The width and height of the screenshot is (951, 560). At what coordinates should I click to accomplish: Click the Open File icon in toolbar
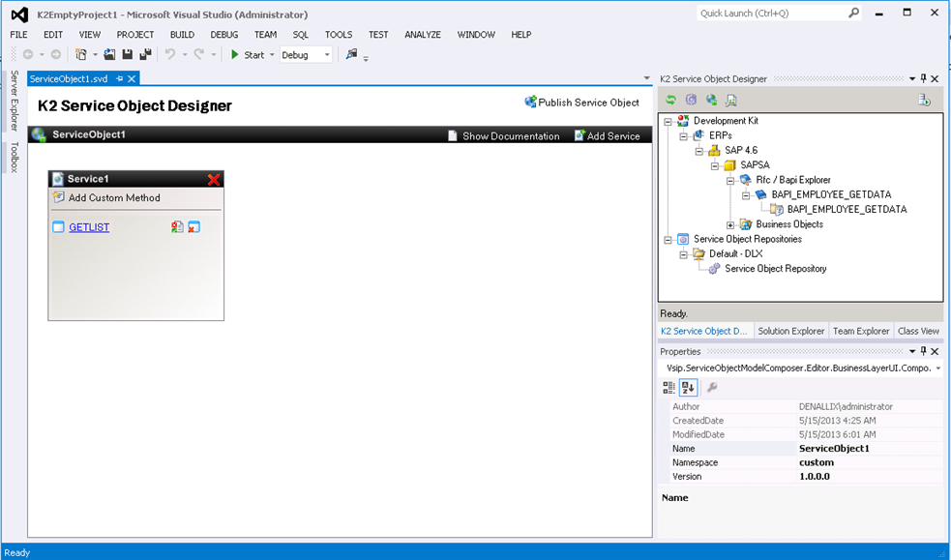tap(109, 54)
